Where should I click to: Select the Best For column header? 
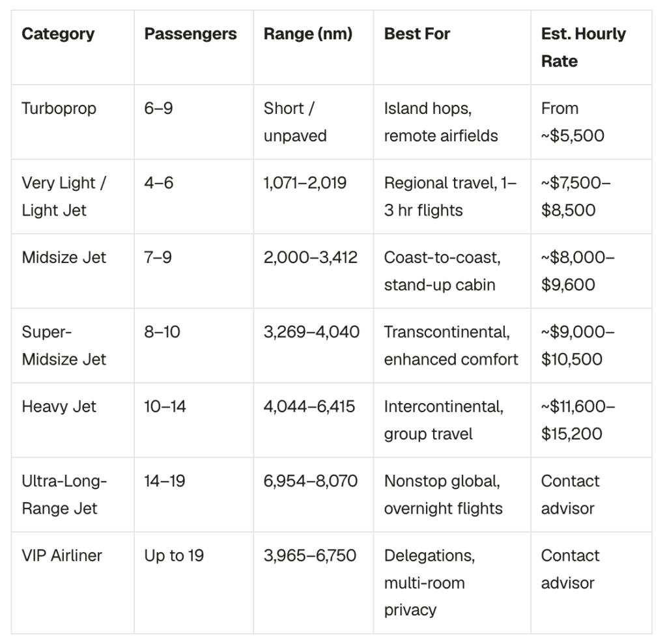click(417, 34)
